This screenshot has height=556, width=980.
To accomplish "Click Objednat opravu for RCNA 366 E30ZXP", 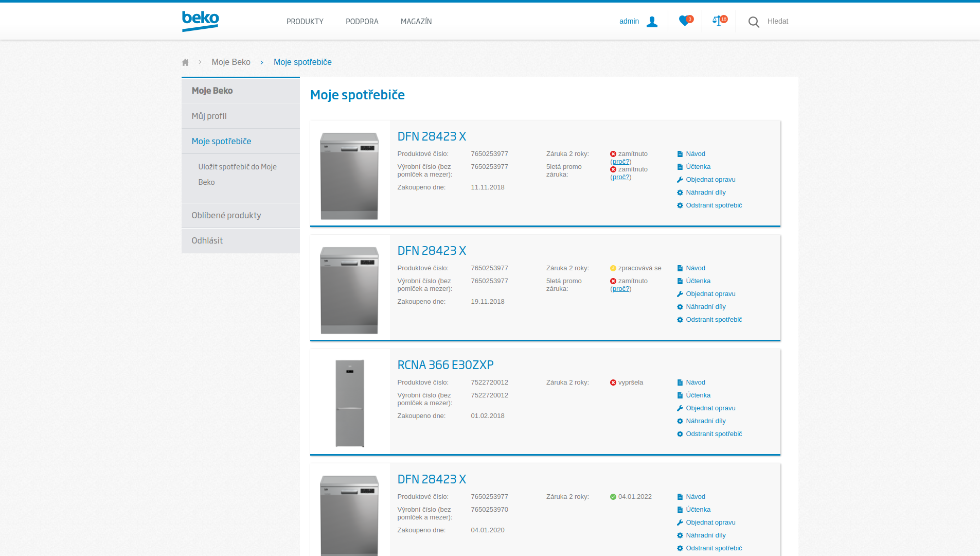I will point(710,408).
